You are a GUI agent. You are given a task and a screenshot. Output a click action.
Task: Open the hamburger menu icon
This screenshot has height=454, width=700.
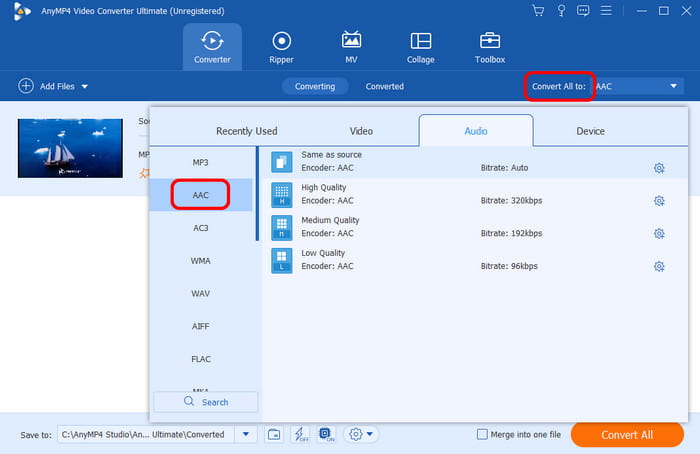(x=606, y=10)
